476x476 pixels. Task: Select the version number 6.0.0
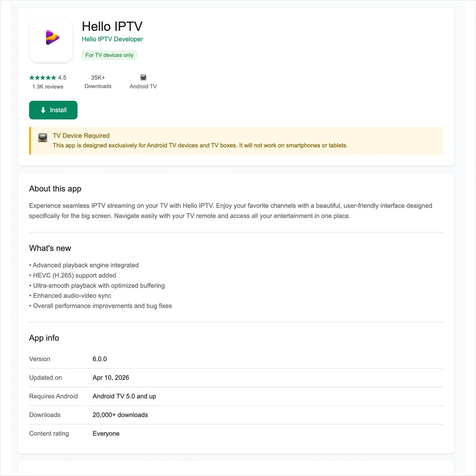click(99, 359)
